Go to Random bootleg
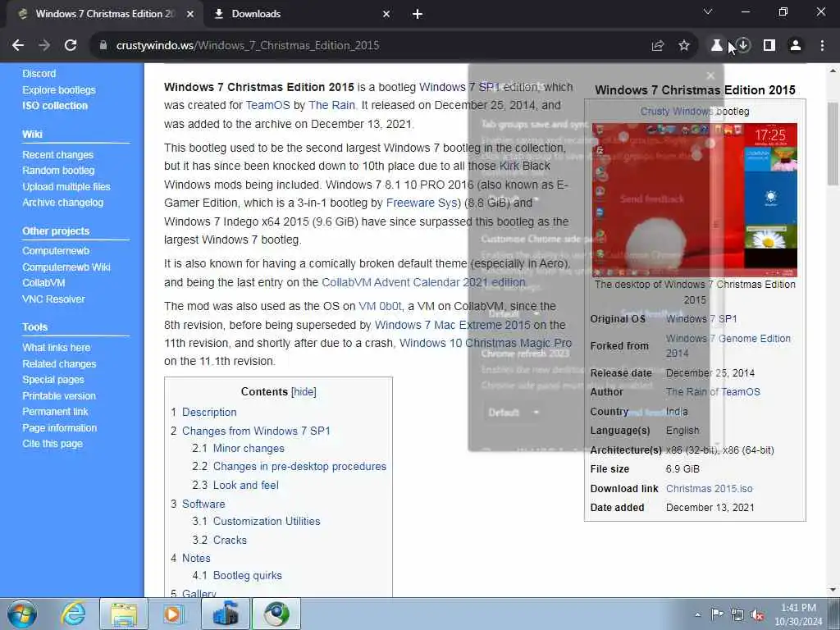Screen dimensions: 840x630 58,171
